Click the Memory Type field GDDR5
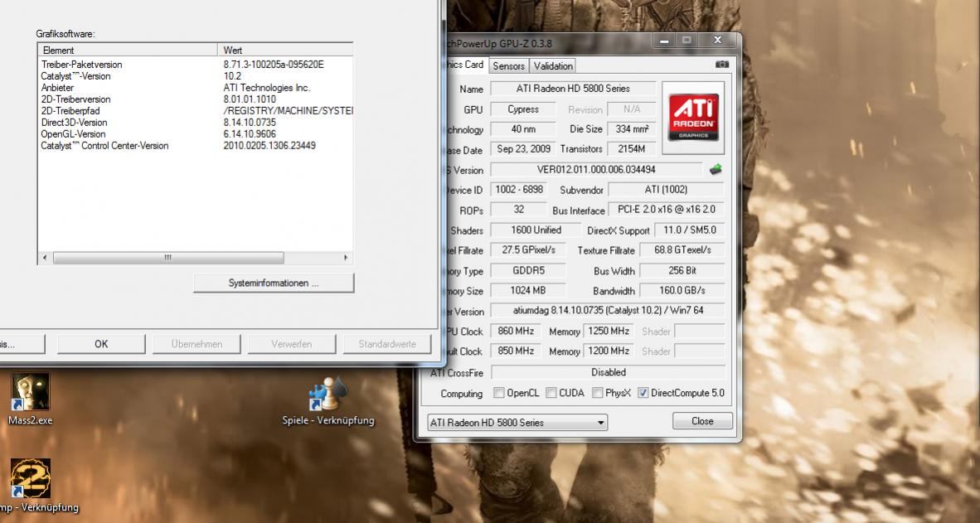Image resolution: width=980 pixels, height=523 pixels. (528, 270)
